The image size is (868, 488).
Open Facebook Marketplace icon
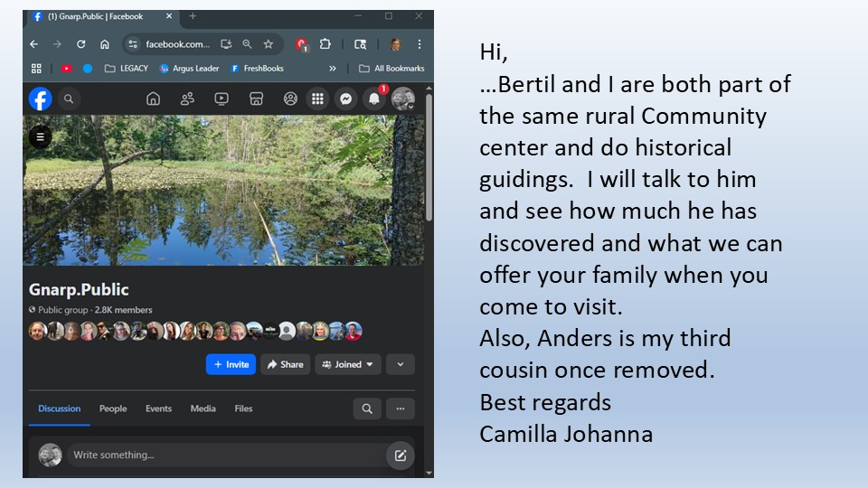tap(256, 99)
